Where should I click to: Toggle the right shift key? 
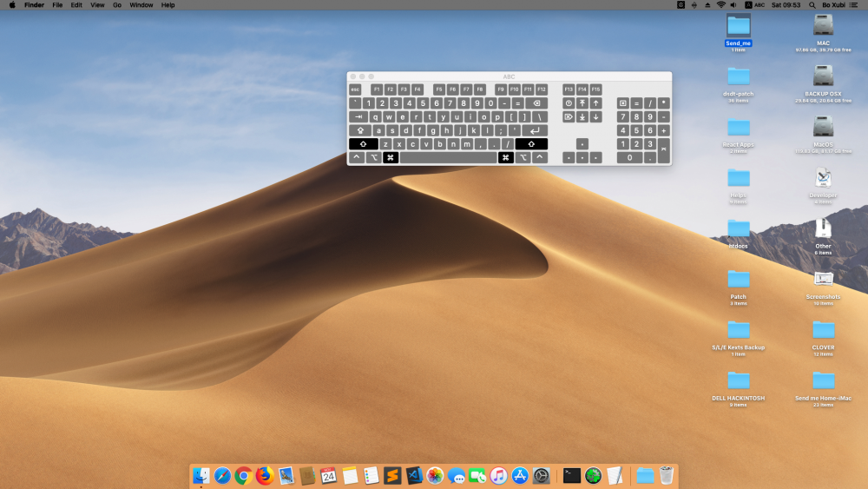[x=531, y=144]
